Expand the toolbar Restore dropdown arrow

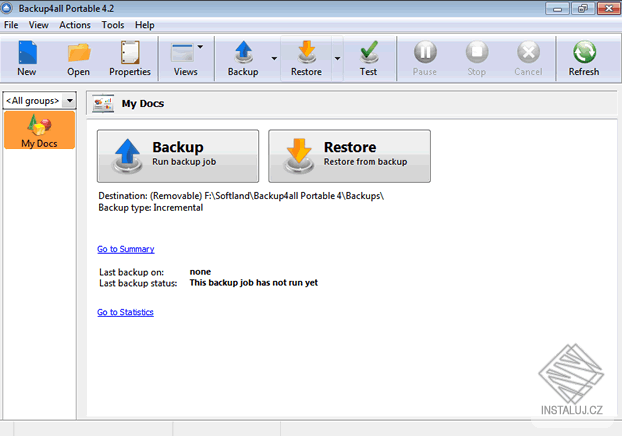point(337,58)
